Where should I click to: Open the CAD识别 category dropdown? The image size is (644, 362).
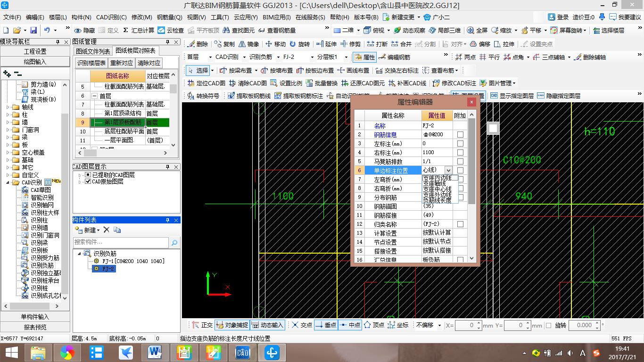click(x=244, y=57)
